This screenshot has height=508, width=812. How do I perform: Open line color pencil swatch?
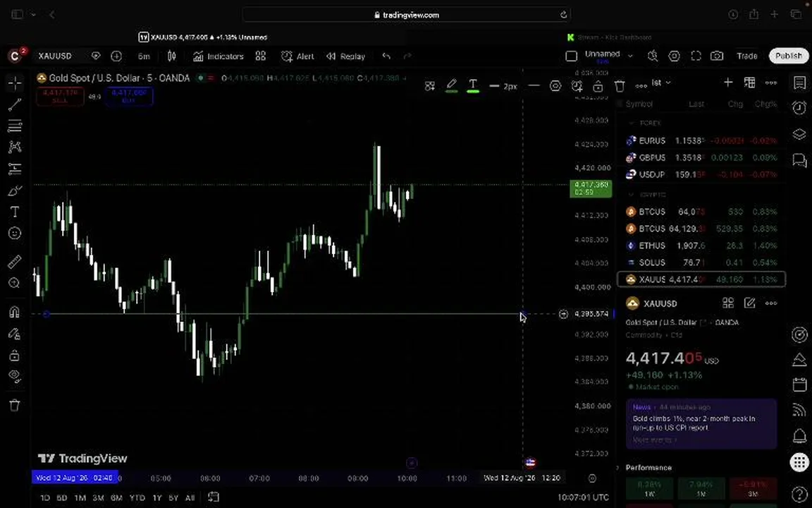[x=451, y=85]
